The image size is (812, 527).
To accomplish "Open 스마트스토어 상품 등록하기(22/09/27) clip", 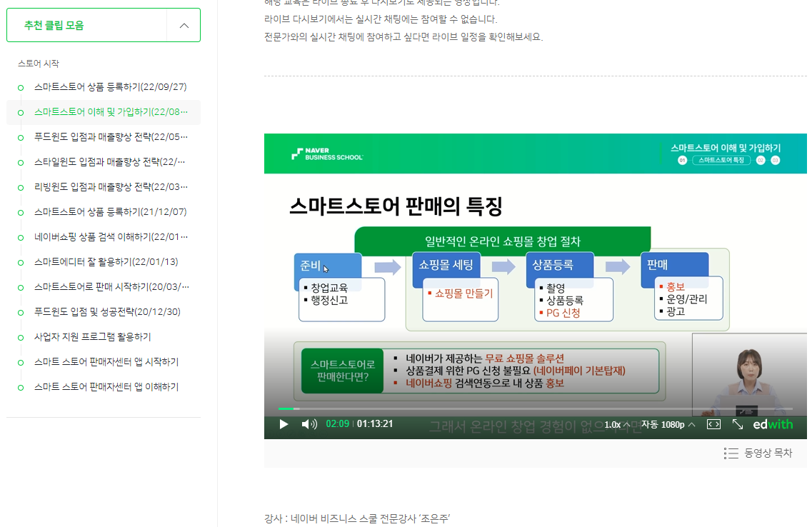I will [x=110, y=87].
